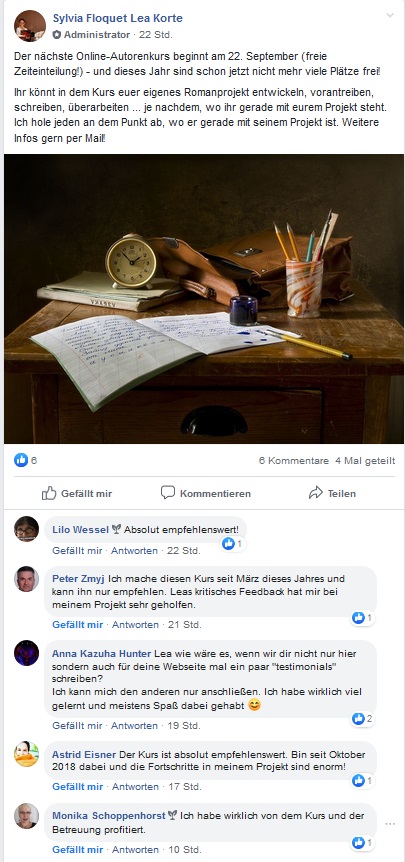The image size is (405, 862).
Task: Expand the 6 Kommentare link
Action: tap(294, 461)
